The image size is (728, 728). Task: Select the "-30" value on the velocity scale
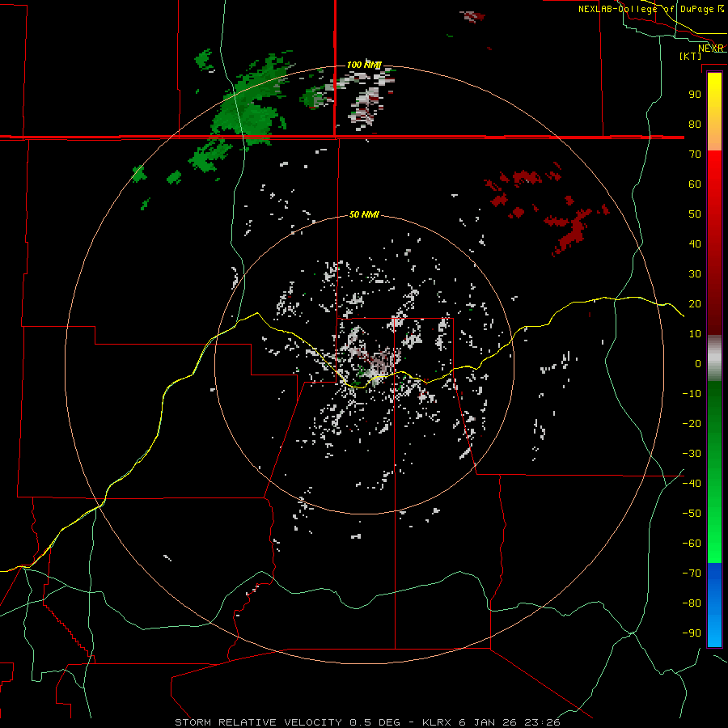[x=692, y=454]
